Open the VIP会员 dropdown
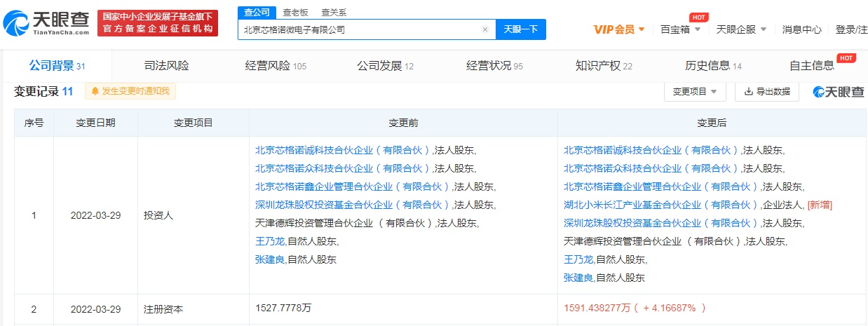 click(619, 29)
